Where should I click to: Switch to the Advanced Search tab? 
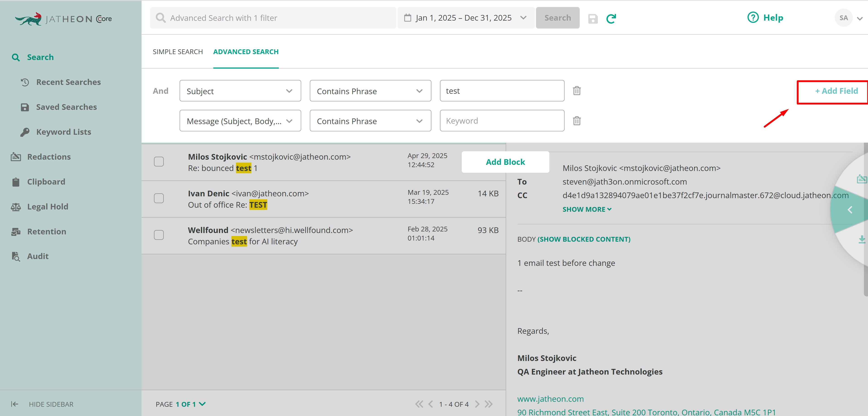click(x=246, y=52)
